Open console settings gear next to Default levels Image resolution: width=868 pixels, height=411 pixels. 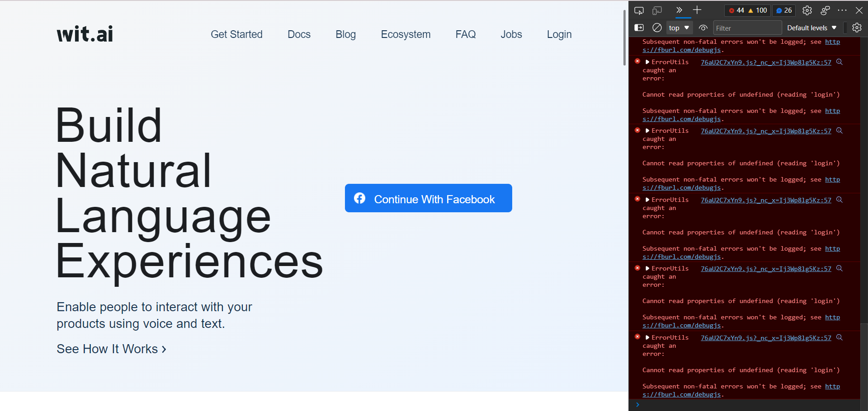(857, 28)
